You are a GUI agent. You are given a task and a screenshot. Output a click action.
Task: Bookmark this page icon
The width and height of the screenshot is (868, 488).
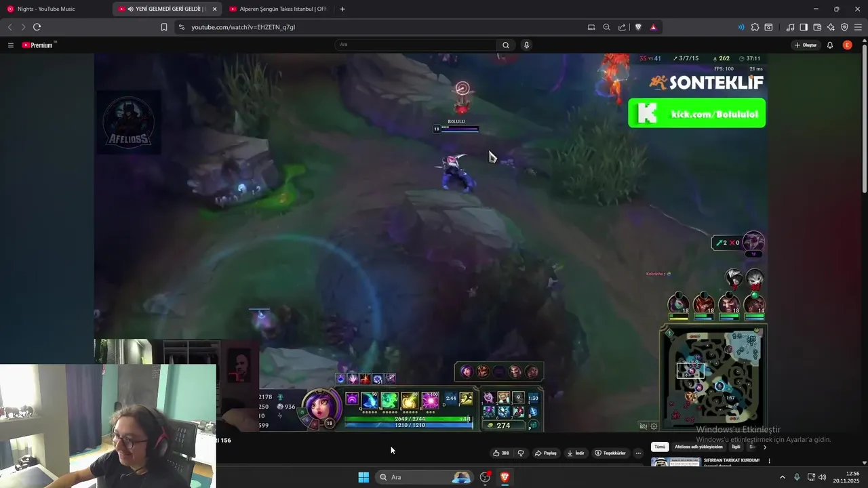pos(163,27)
